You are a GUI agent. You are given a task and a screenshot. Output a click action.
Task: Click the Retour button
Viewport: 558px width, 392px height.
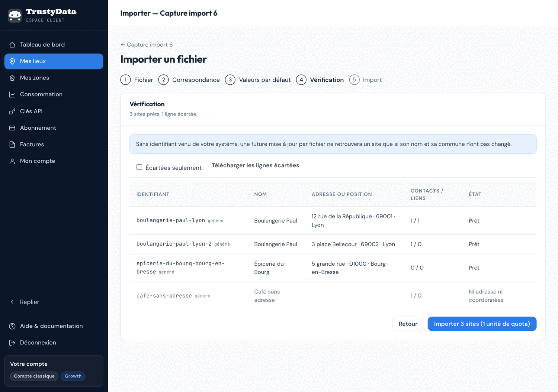pos(408,324)
